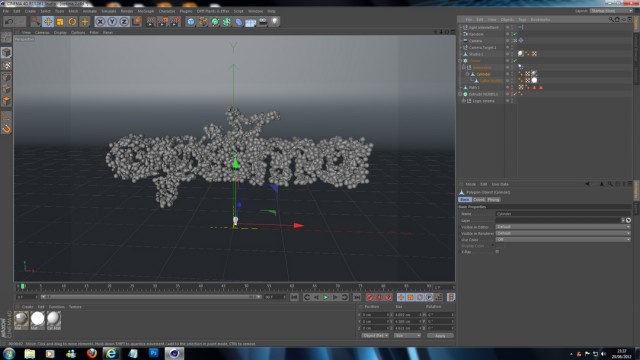Click the Apply button in Coordinates
The width and height of the screenshot is (640, 360).
coord(440,336)
